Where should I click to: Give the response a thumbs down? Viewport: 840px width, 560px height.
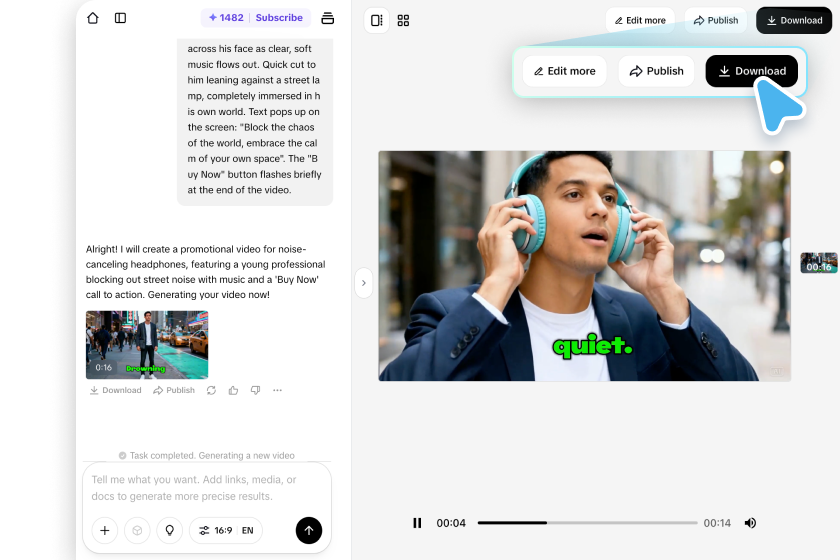pos(256,390)
